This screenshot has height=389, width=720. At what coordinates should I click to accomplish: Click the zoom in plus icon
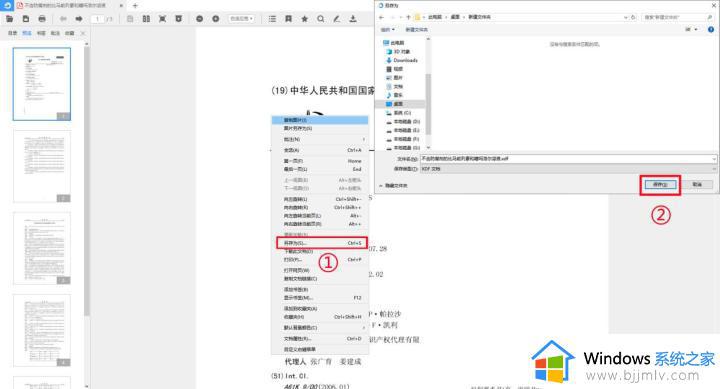coord(215,19)
